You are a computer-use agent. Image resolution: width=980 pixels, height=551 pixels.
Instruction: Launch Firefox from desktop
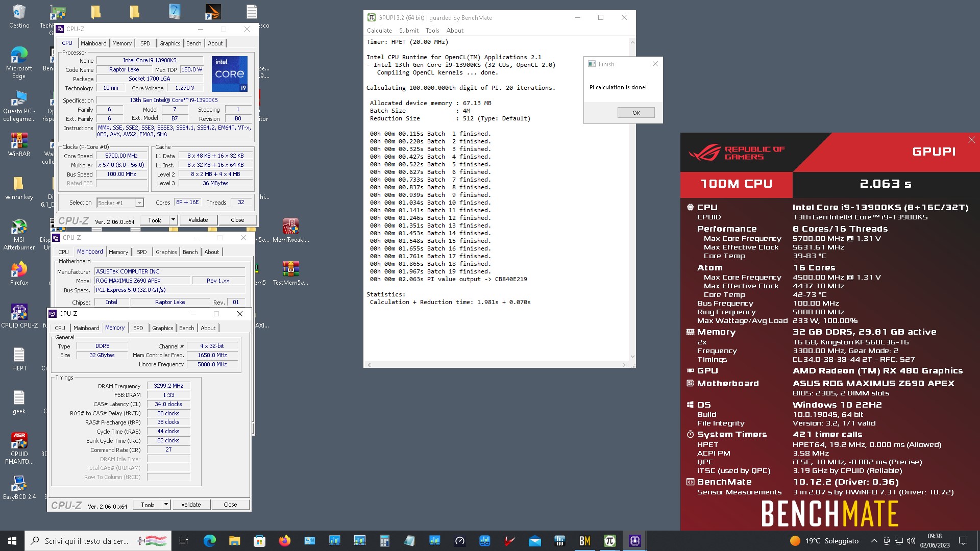pyautogui.click(x=19, y=273)
